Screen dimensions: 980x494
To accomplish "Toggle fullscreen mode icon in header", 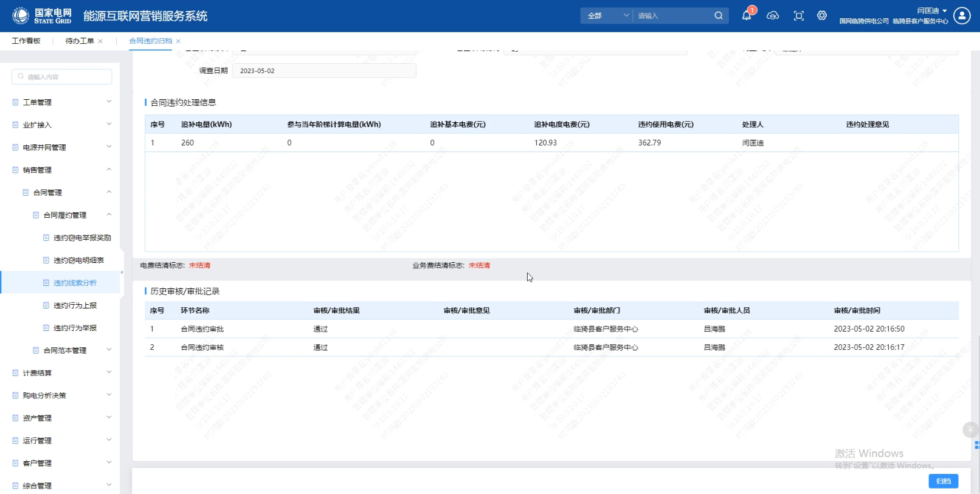I will (x=799, y=16).
